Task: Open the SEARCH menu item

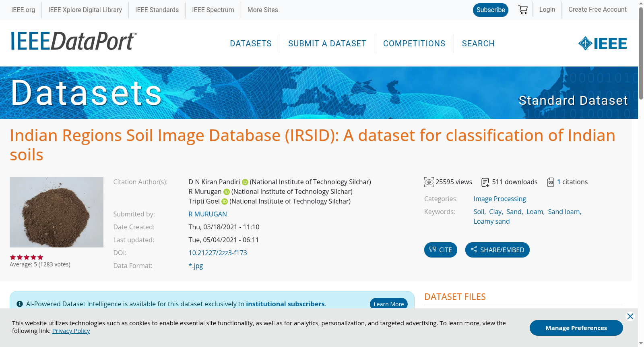Action: point(478,44)
